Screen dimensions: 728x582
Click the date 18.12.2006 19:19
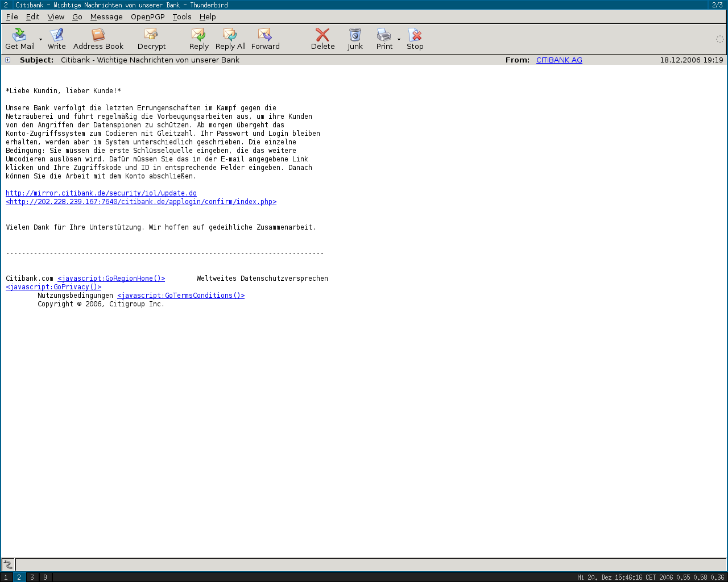tap(692, 60)
